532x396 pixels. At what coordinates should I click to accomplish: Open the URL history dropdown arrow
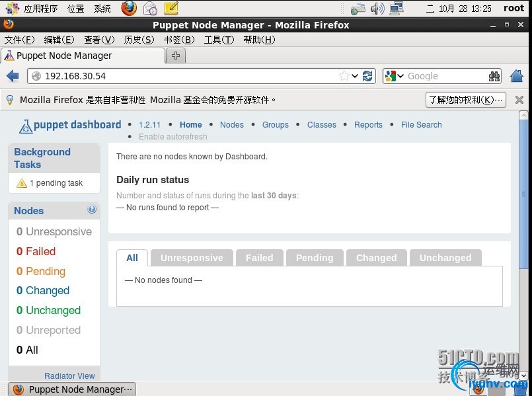pyautogui.click(x=355, y=75)
